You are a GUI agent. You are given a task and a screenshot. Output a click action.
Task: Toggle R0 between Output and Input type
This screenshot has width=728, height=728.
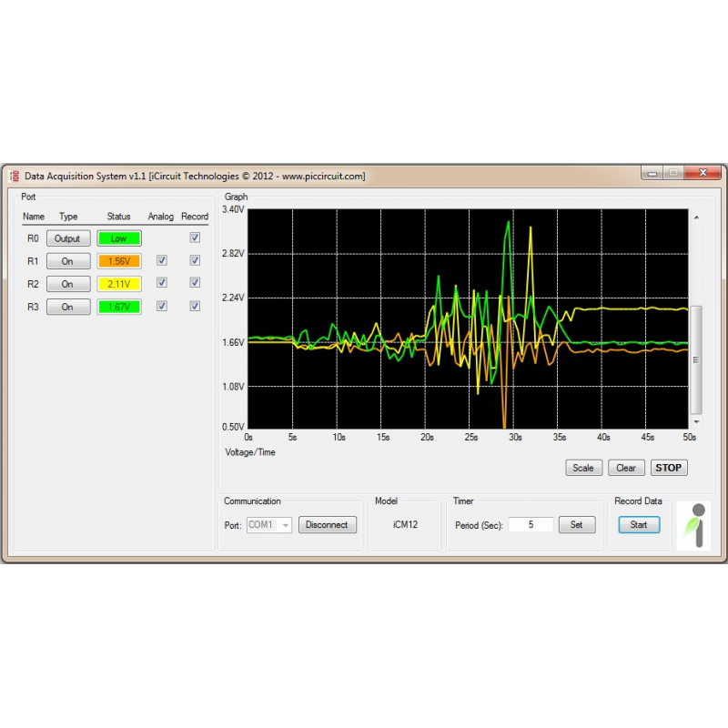coord(67,238)
